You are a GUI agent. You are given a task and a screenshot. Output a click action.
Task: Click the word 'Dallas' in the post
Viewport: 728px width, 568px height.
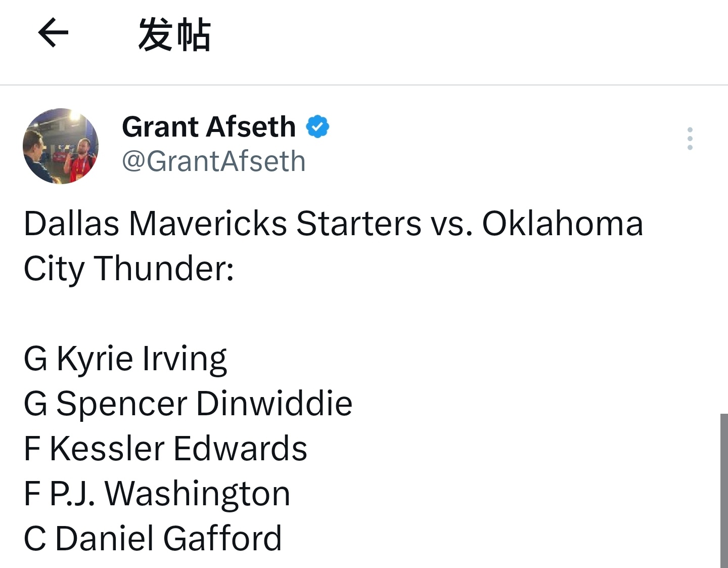coord(72,223)
